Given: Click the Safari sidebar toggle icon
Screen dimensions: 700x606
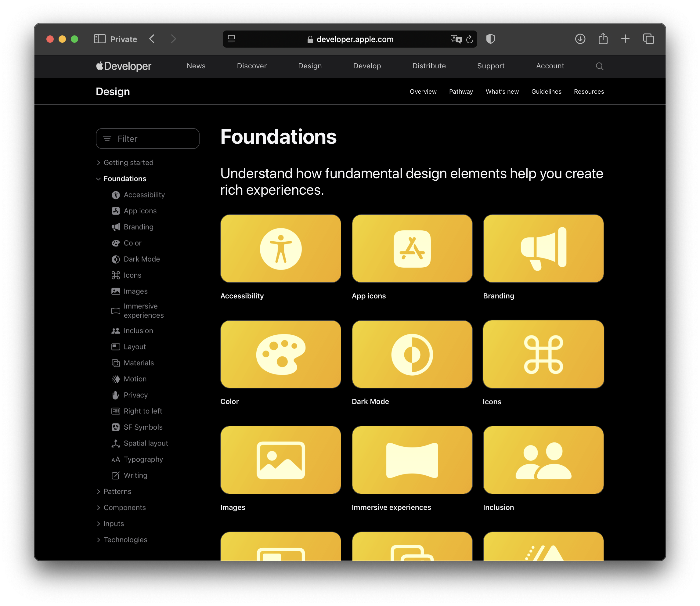Looking at the screenshot, I should (x=99, y=39).
